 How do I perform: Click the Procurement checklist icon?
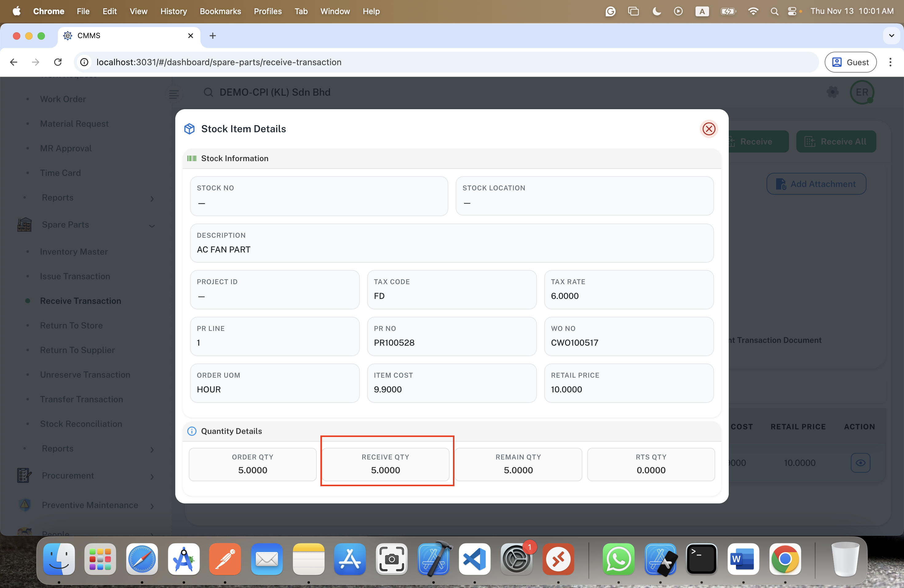point(25,475)
